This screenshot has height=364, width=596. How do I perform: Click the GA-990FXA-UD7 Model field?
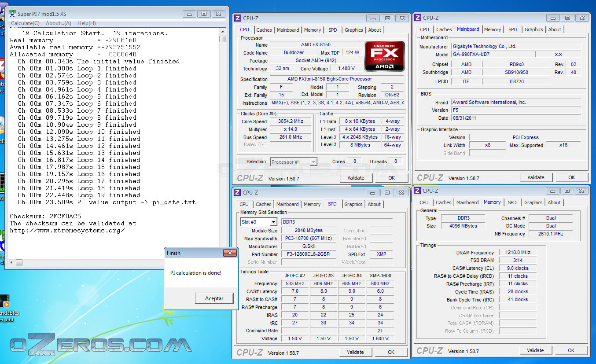[x=493, y=55]
